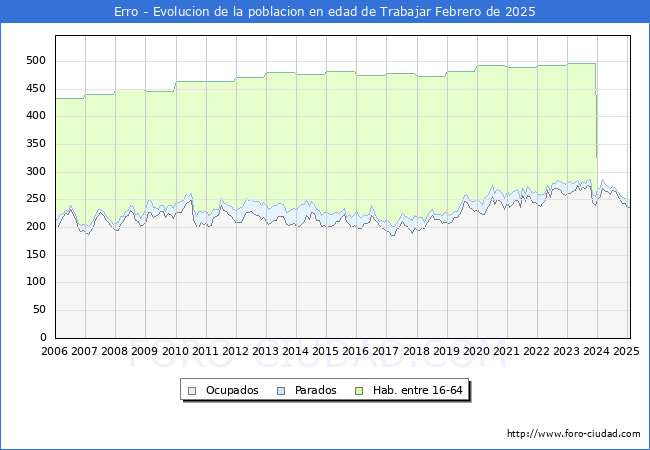Click the 2010 x-axis year label

coord(175,351)
